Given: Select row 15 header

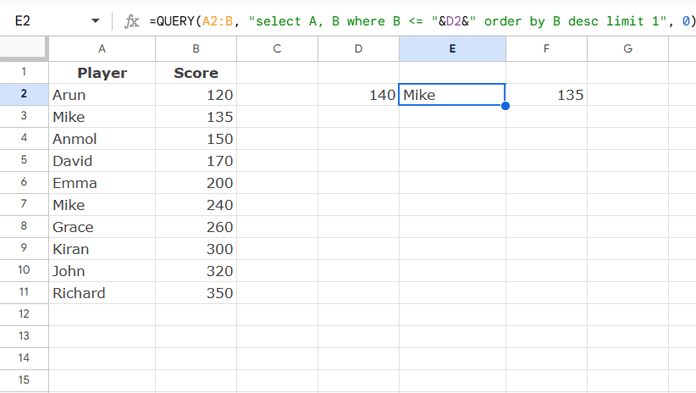Looking at the screenshot, I should [24, 381].
